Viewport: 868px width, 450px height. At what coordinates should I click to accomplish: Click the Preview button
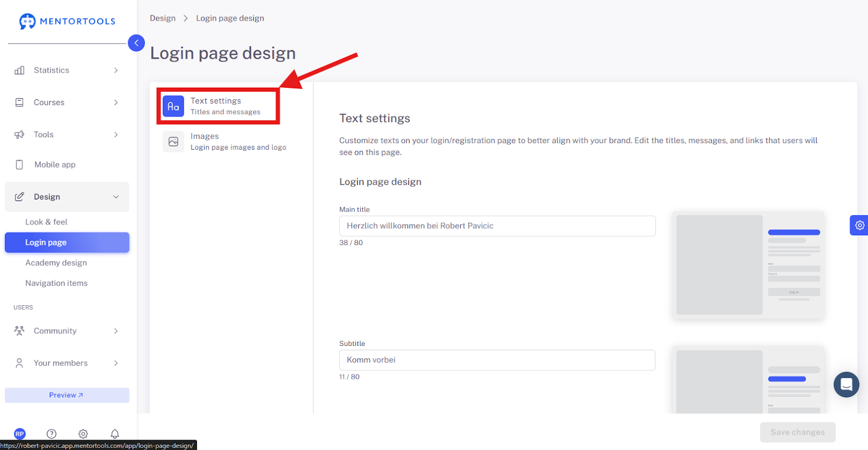point(67,395)
